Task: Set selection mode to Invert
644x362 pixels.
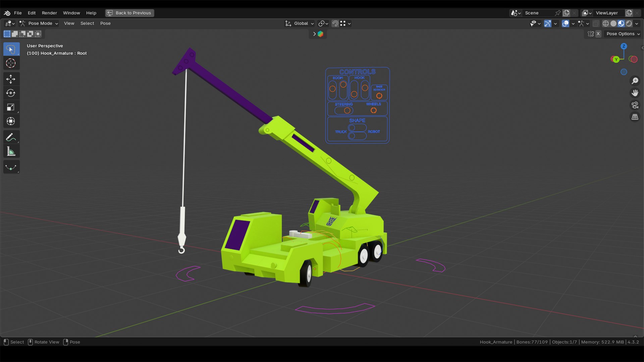Action: 30,34
